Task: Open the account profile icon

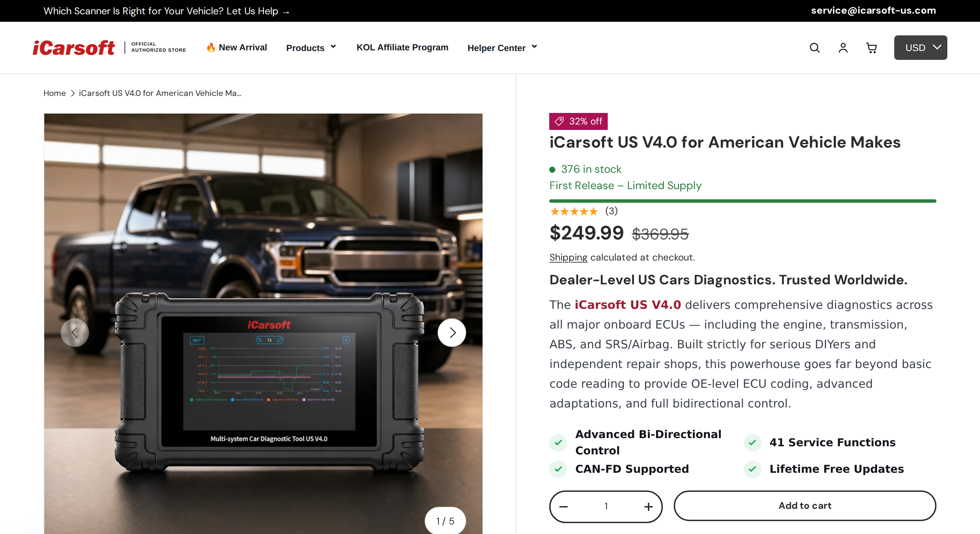Action: point(843,48)
